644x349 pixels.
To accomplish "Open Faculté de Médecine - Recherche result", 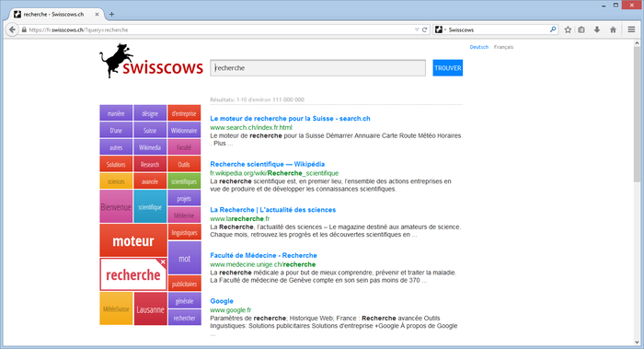I will pos(263,255).
